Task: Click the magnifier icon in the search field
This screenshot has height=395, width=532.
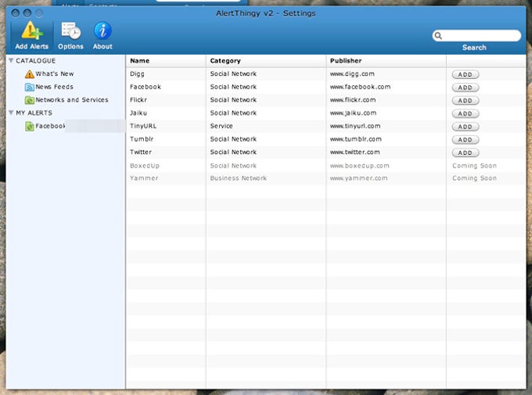Action: [438, 36]
